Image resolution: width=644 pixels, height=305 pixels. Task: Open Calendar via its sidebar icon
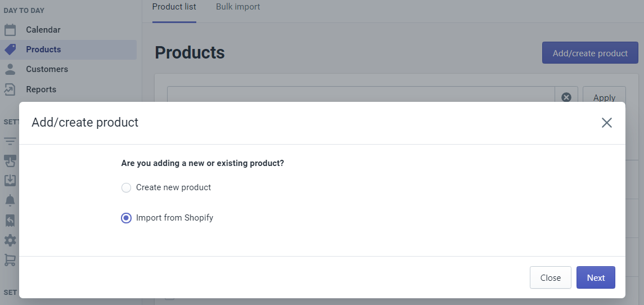tap(10, 30)
